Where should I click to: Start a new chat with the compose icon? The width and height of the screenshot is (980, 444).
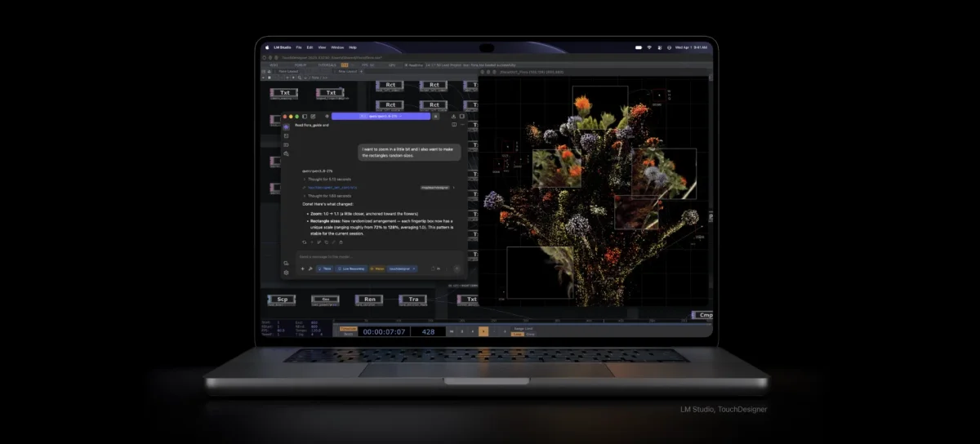313,117
